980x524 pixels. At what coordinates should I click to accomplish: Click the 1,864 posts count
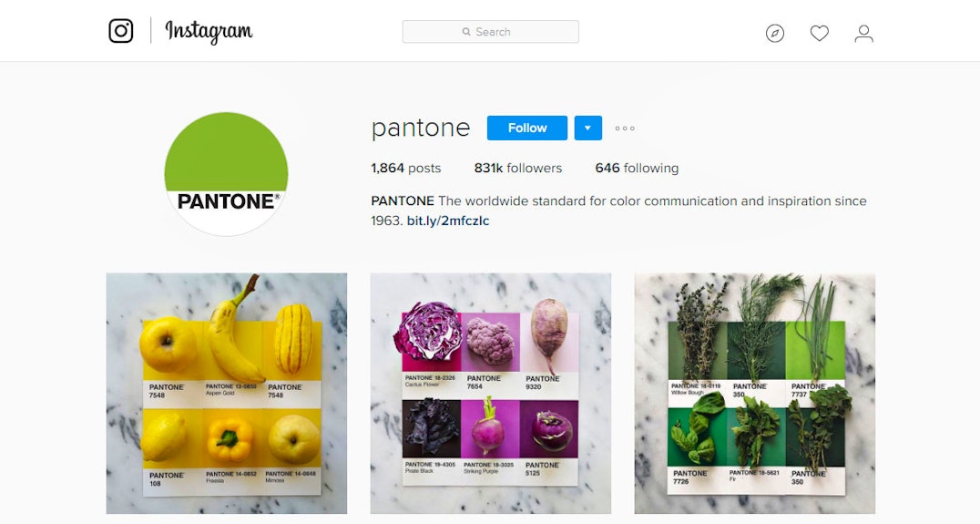click(405, 169)
